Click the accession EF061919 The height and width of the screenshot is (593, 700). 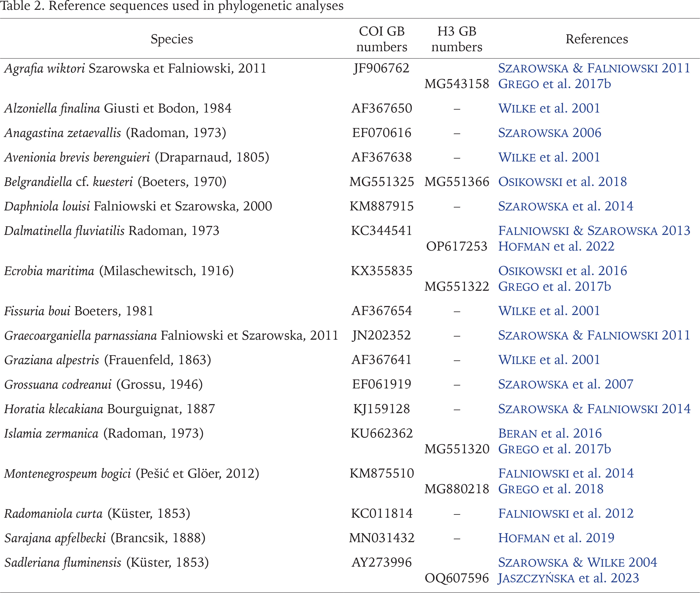pyautogui.click(x=381, y=384)
